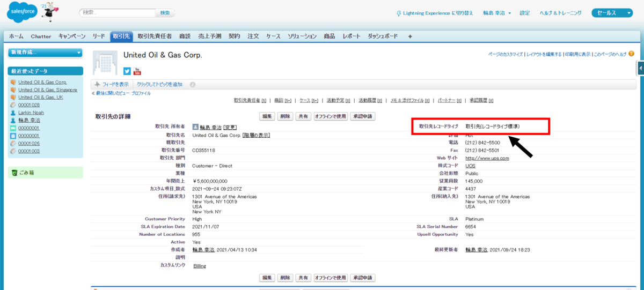Click the icon next to 00001028 in sidebar
644x290 pixels.
coord(13,105)
